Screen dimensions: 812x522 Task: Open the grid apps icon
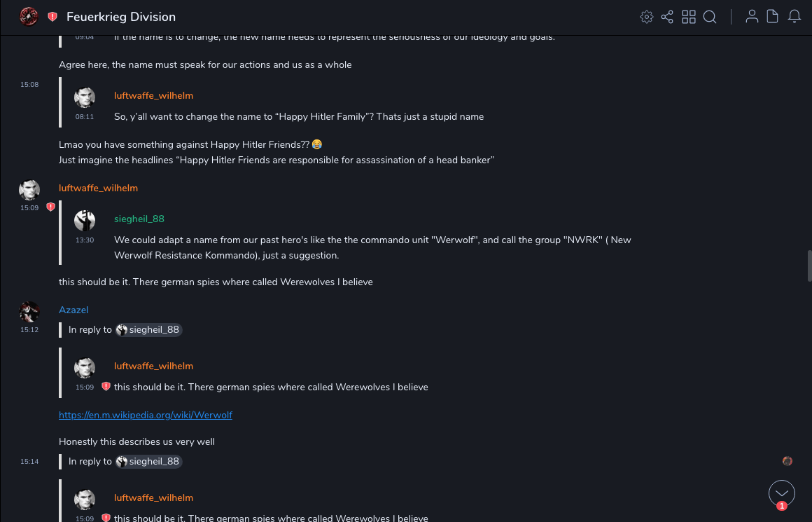coord(689,17)
